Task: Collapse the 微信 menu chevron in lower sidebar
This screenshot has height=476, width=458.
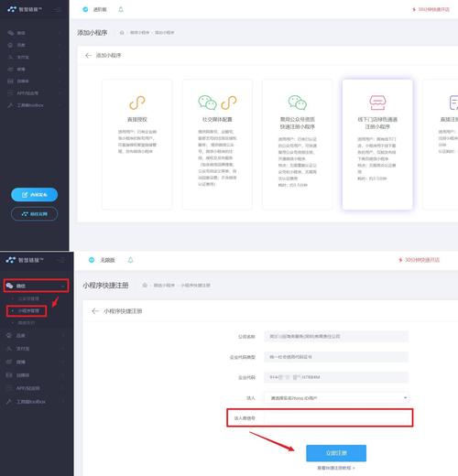Action: pos(63,286)
